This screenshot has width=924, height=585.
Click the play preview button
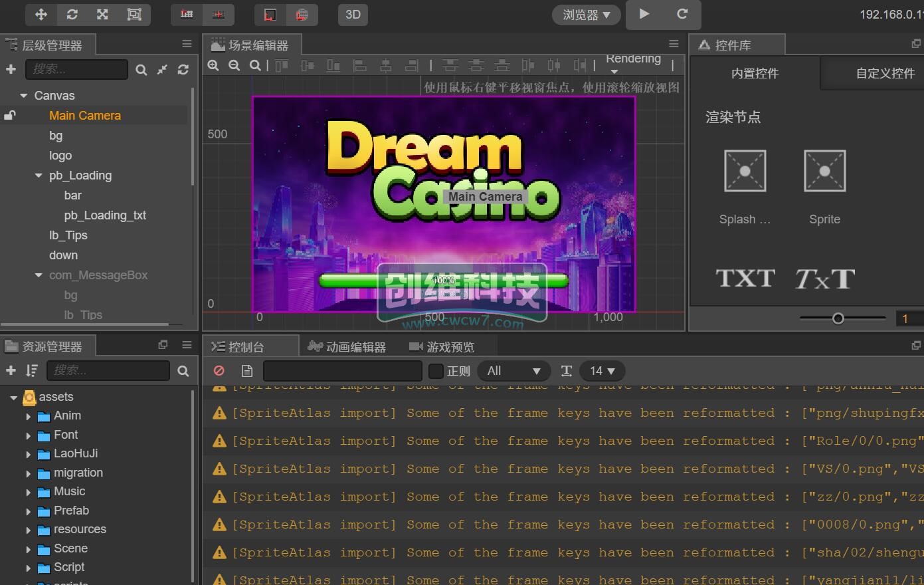pyautogui.click(x=644, y=14)
